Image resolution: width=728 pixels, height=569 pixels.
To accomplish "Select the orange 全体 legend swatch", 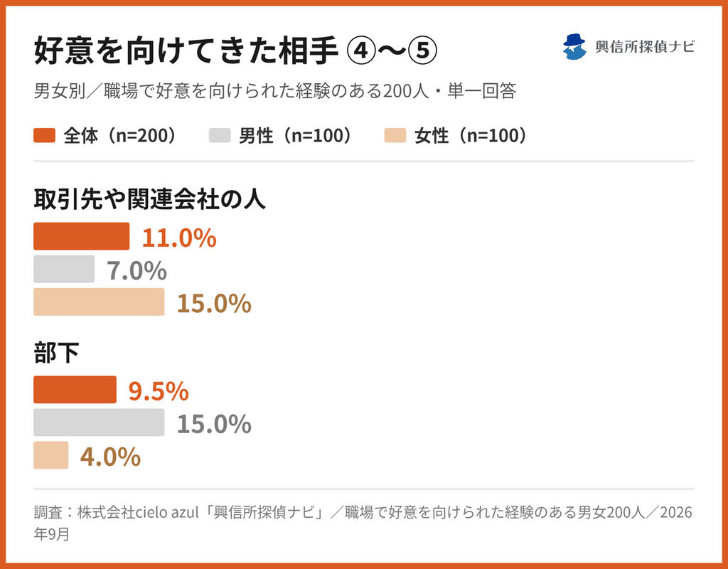I will (45, 136).
